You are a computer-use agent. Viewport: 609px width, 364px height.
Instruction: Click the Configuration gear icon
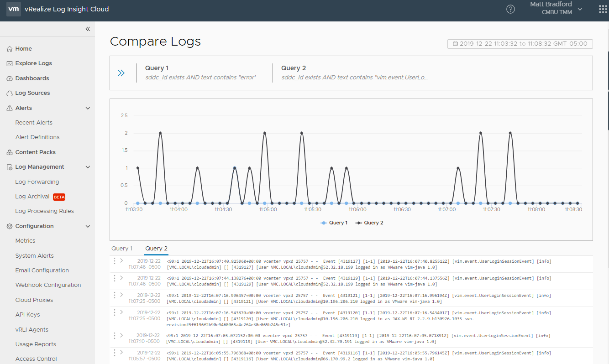click(10, 226)
